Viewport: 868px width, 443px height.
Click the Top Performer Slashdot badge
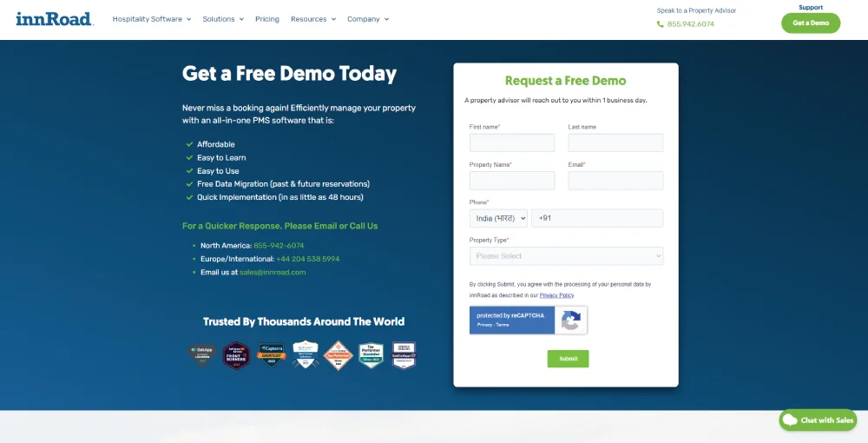coord(371,355)
